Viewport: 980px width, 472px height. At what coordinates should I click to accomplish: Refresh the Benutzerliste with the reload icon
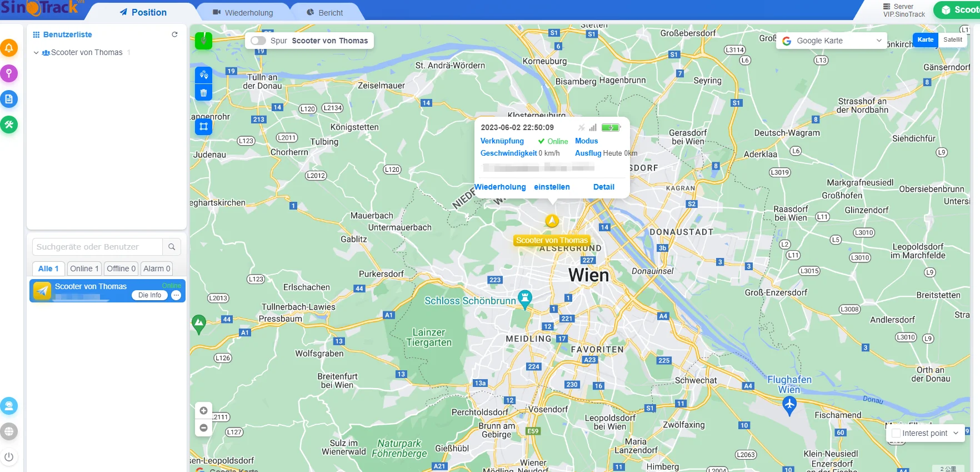pyautogui.click(x=174, y=34)
